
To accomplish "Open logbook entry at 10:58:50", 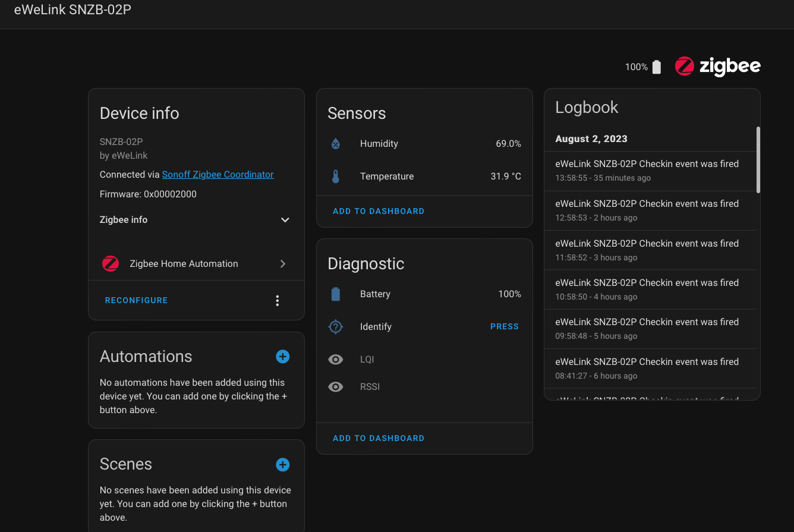I will click(650, 289).
